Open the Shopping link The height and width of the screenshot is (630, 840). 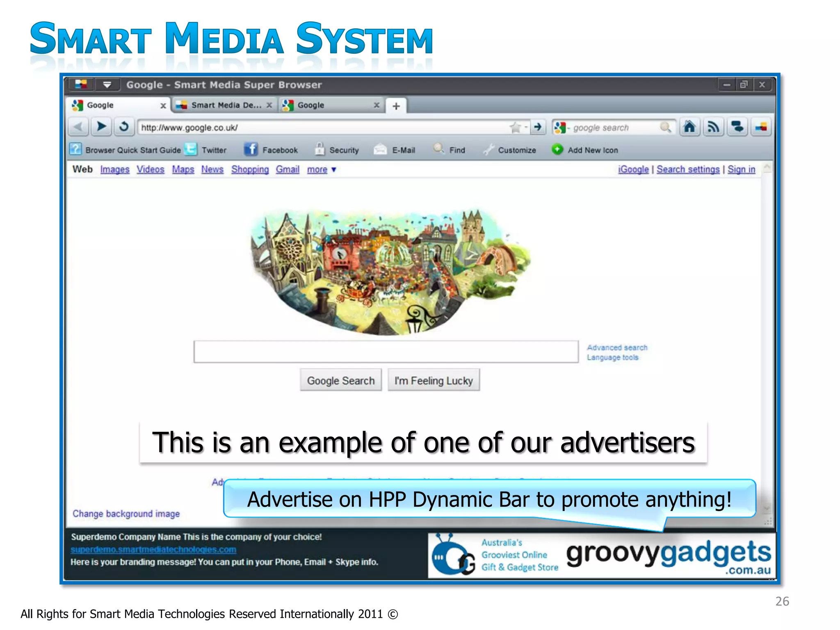(x=250, y=169)
